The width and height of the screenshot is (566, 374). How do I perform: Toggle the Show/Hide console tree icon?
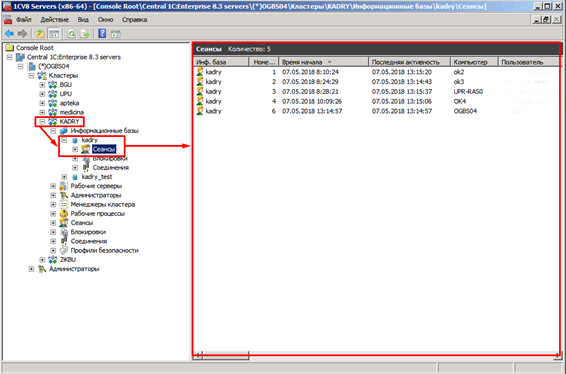[x=54, y=34]
